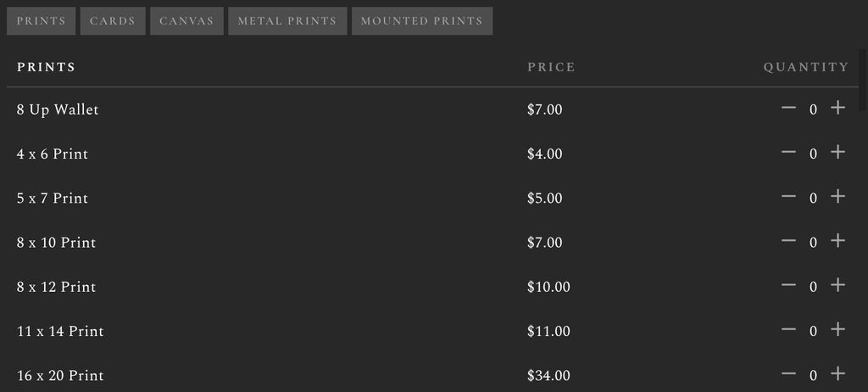Switch to the Cards tab
This screenshot has height=392, width=868.
pyautogui.click(x=113, y=21)
